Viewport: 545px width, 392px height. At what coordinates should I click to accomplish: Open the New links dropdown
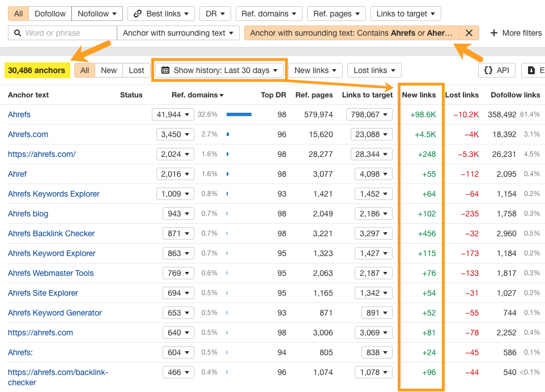[x=315, y=70]
